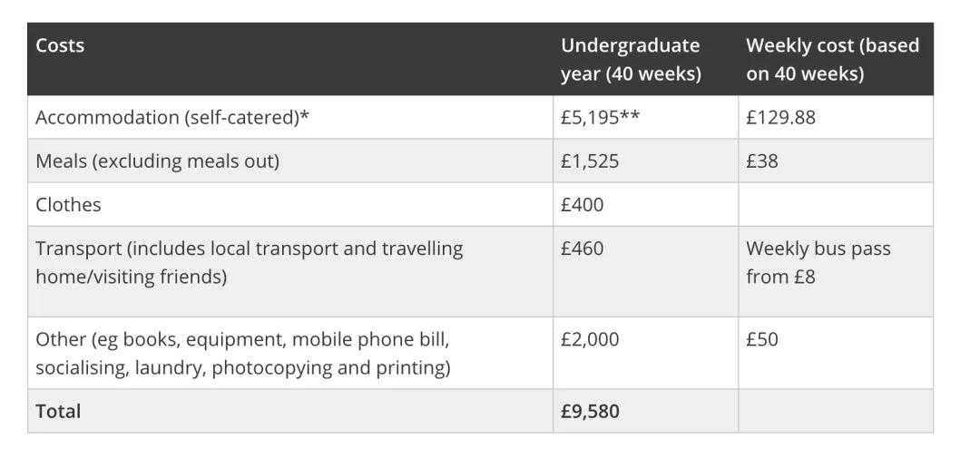Select the Weekly bus pass from £8 cell

818,262
